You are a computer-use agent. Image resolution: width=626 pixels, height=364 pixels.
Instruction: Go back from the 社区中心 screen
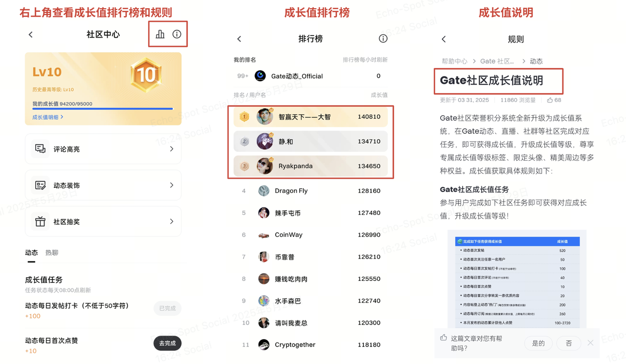[31, 35]
